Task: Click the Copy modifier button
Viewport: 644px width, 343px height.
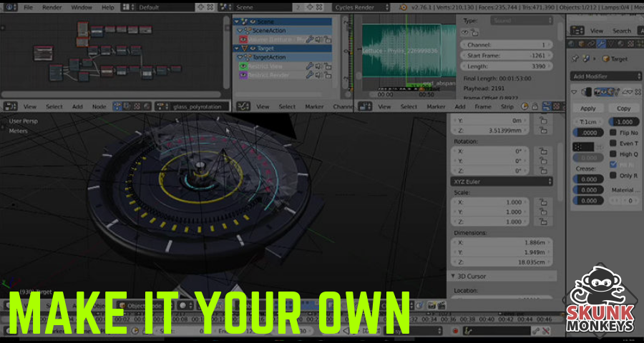Action: 623,109
